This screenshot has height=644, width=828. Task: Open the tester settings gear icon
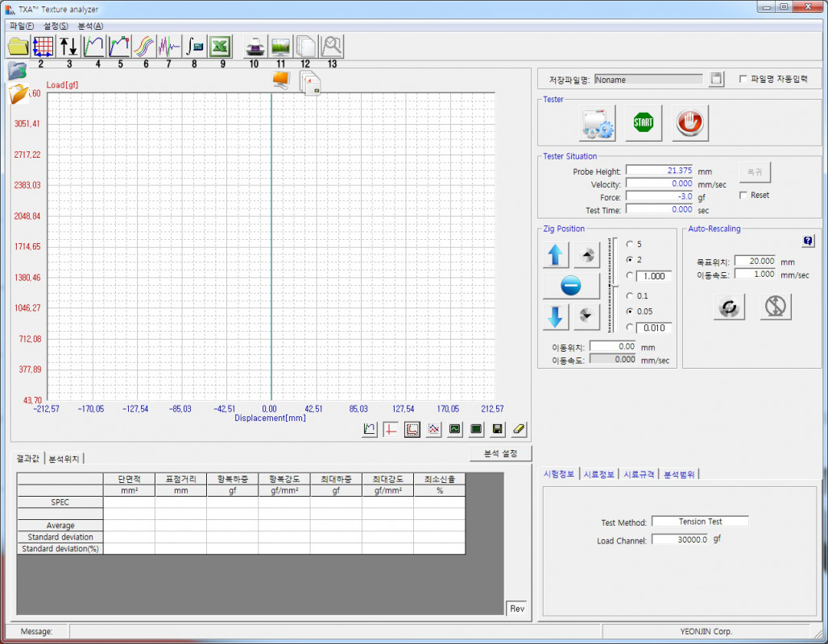(x=597, y=122)
